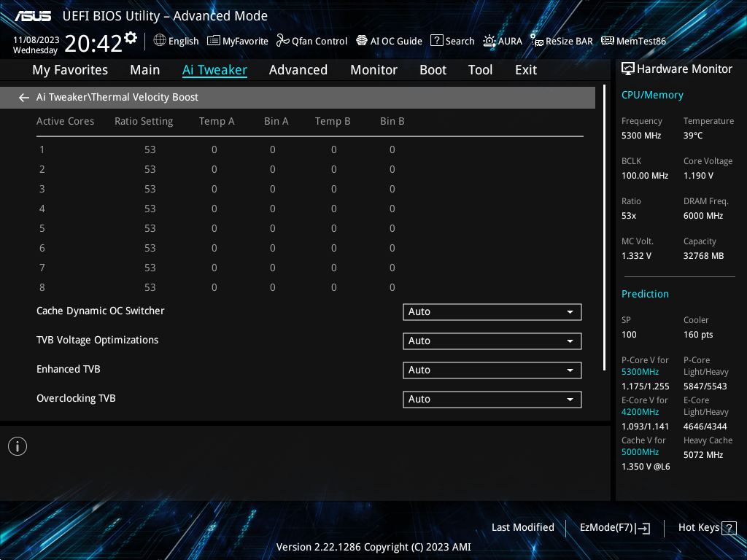Click the settings gear next to the clock
The image size is (747, 560).
tap(131, 38)
